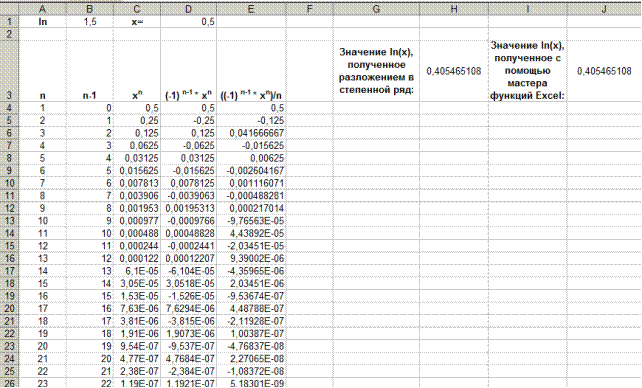642x388 pixels.
Task: Click cell E25 with -1,08372E-08
Action: (x=251, y=371)
